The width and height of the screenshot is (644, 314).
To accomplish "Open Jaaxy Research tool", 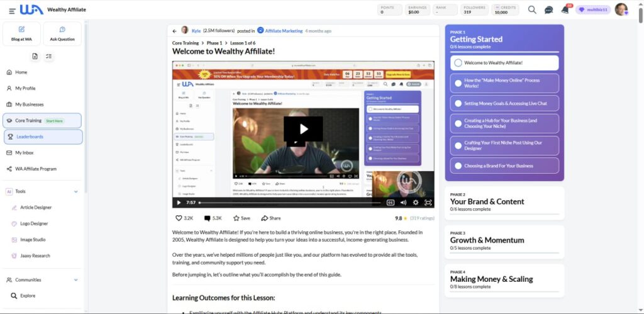I will (x=35, y=255).
